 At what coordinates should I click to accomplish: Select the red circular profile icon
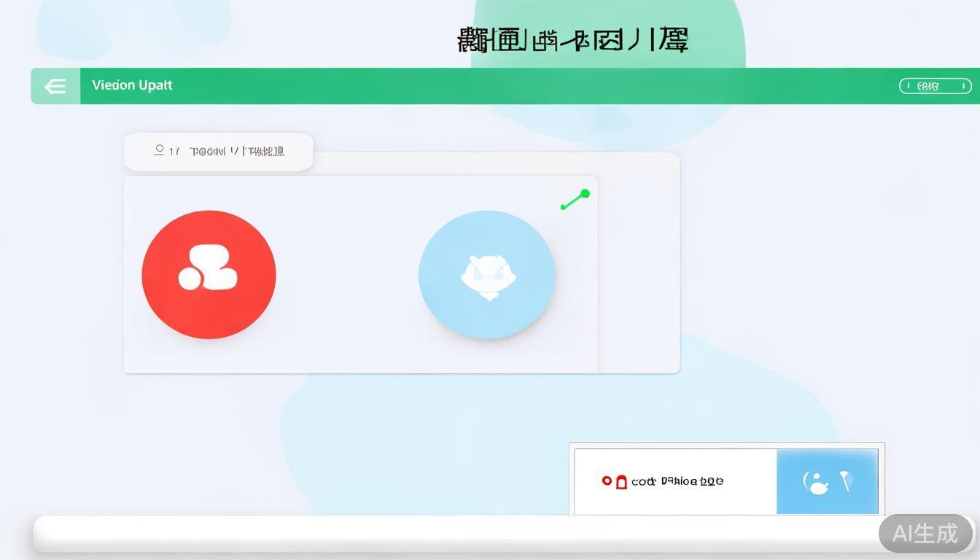[x=209, y=274]
